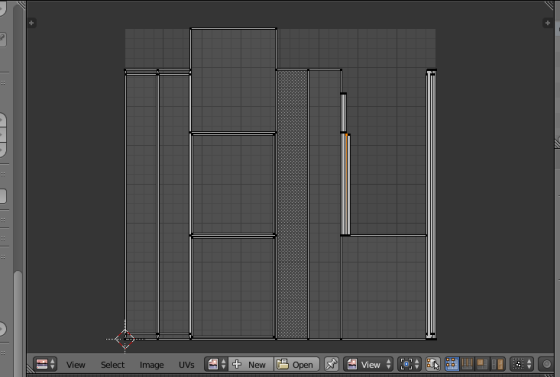Open the pivot point selector
Image resolution: width=560 pixels, height=377 pixels.
coord(409,364)
